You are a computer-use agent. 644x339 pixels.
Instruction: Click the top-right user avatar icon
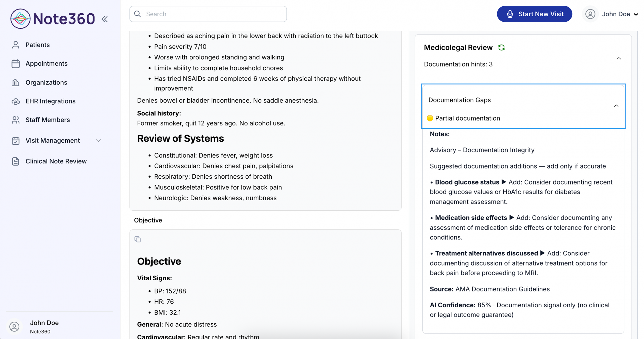tap(590, 14)
